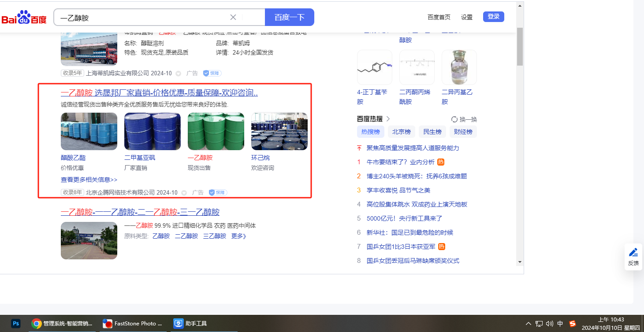This screenshot has width=644, height=332.
Task: Focus the search field containing 一乙醇胺
Action: pyautogui.click(x=145, y=17)
